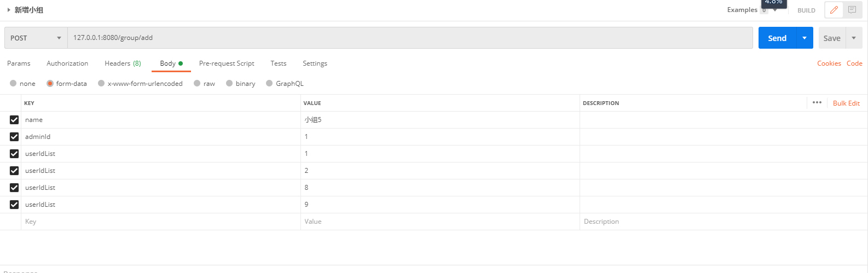Screen dimensions: 868x273
Task: Click the Bulk Edit link
Action: pyautogui.click(x=846, y=103)
